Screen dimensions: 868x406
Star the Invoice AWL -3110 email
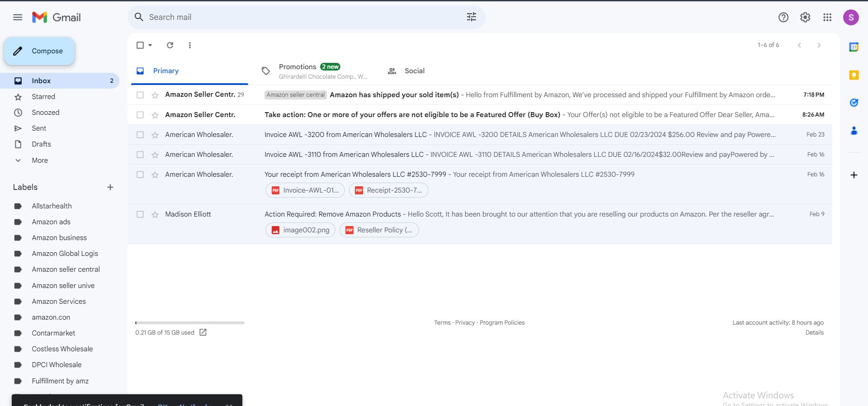click(x=155, y=155)
